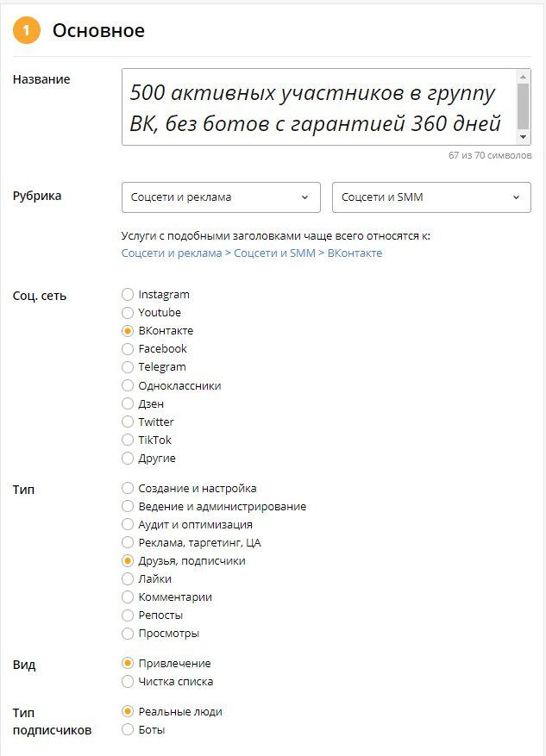Choose the Лайки service type
The width and height of the screenshot is (546, 756).
point(128,578)
